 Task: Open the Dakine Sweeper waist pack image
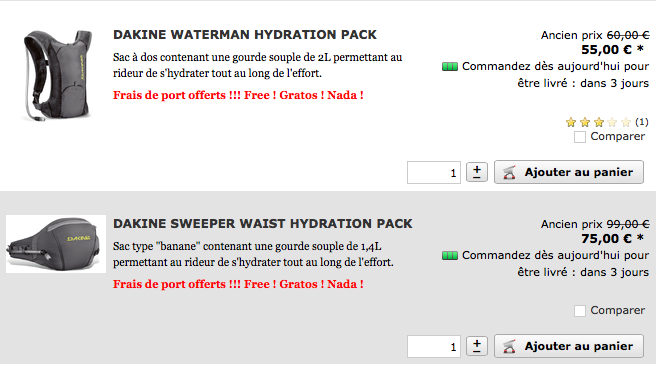click(x=56, y=244)
